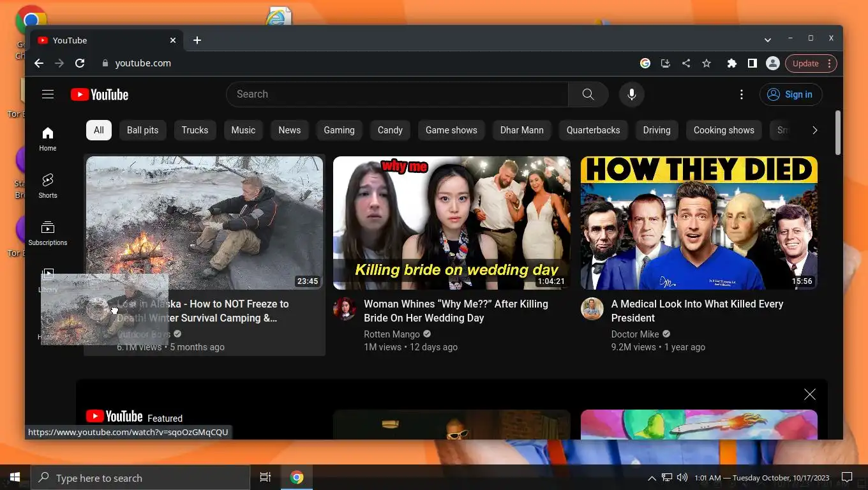Image resolution: width=868 pixels, height=490 pixels.
Task: Click Doctor Mike channel avatar
Action: click(592, 309)
